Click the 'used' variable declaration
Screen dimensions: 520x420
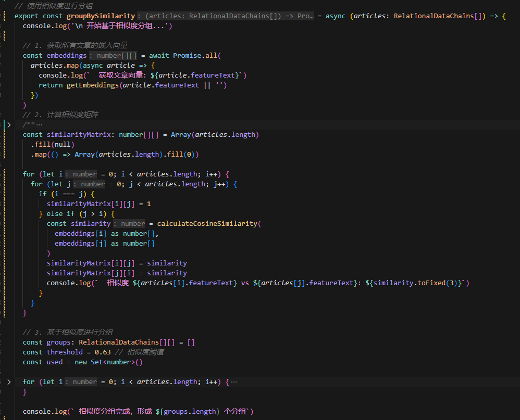(55, 362)
